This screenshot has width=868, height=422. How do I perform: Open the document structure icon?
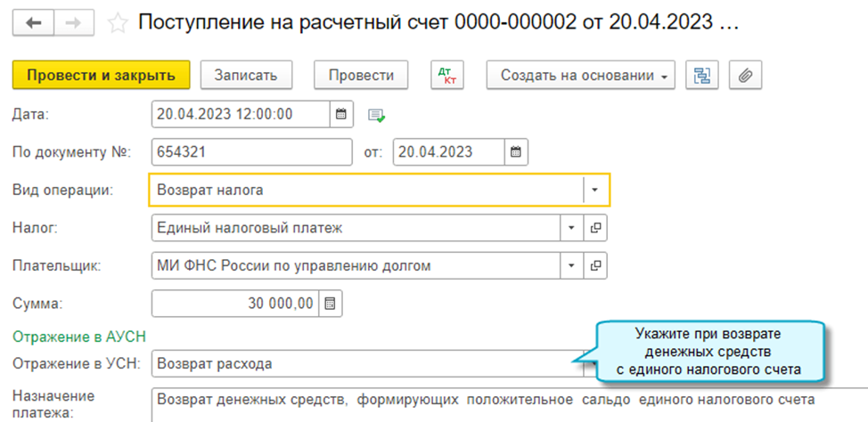[702, 76]
